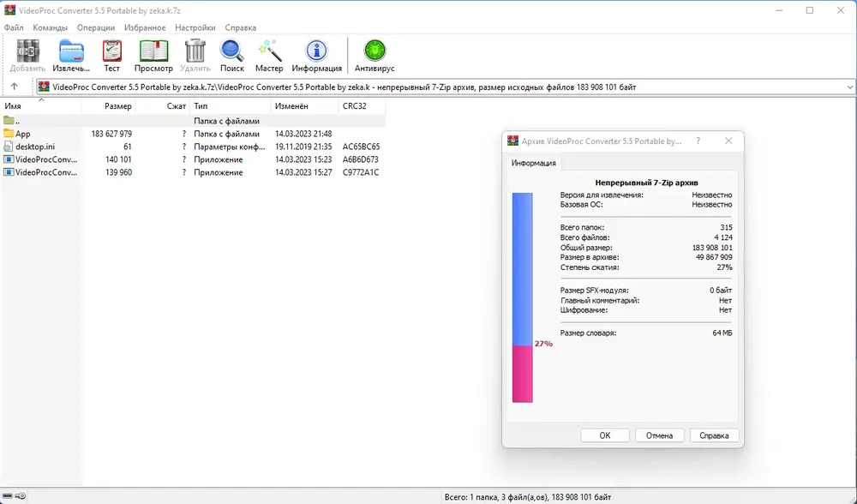Image resolution: width=857 pixels, height=504 pixels.
Task: Select the desktop.ini file icon
Action: (9, 147)
